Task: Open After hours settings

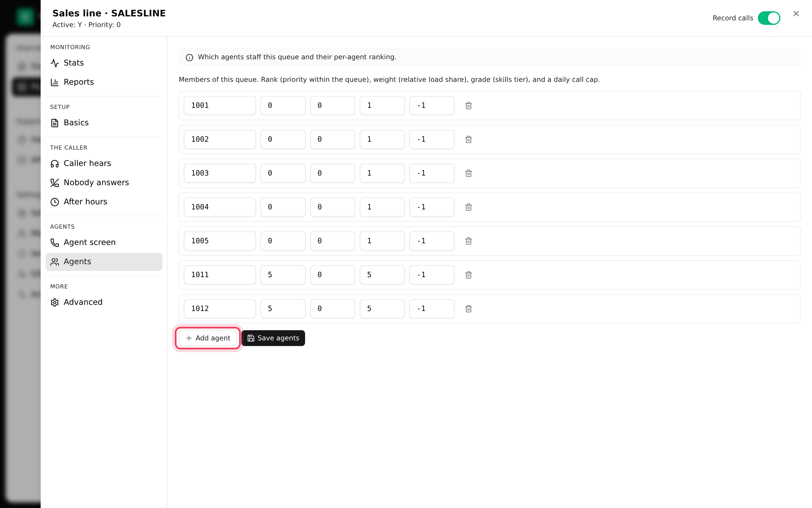Action: (104, 202)
